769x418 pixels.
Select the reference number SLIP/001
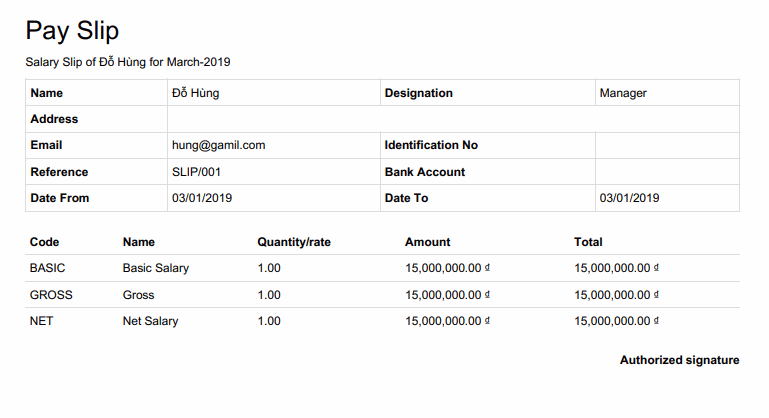coord(196,172)
